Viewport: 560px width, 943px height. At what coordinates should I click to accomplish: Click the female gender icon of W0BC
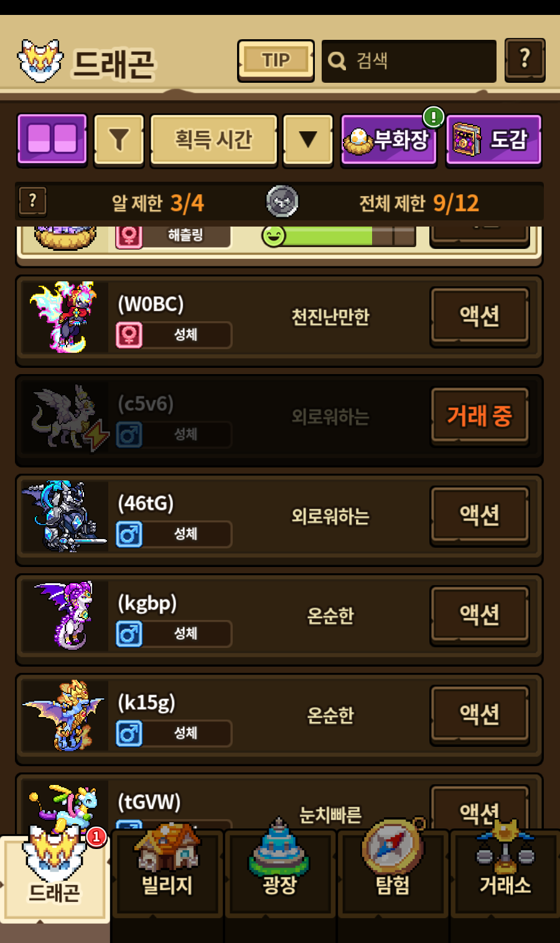pos(129,335)
